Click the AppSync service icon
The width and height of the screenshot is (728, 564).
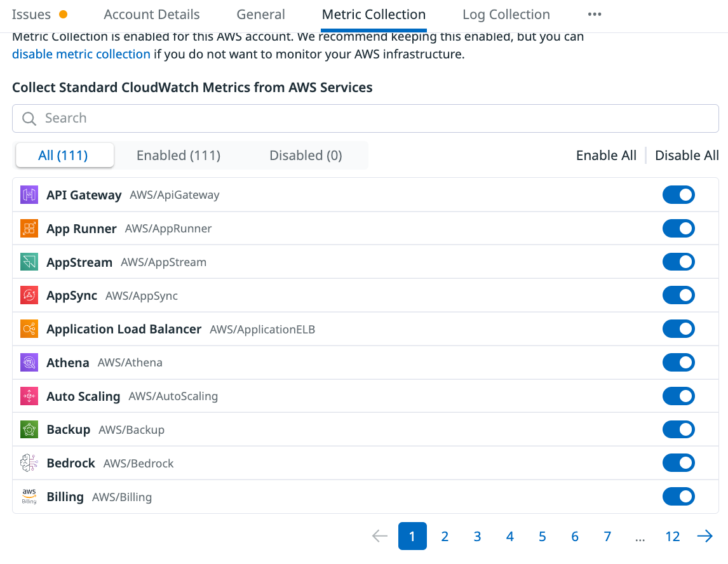pyautogui.click(x=29, y=295)
